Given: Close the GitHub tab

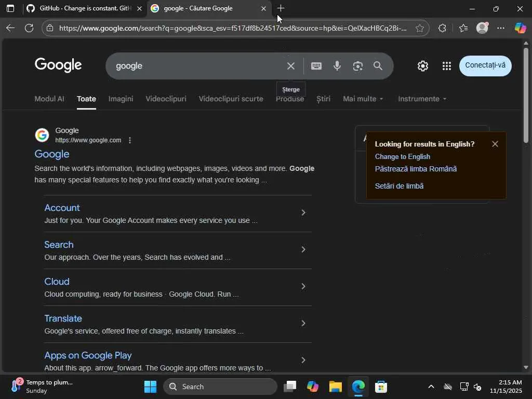Looking at the screenshot, I should click(x=139, y=8).
